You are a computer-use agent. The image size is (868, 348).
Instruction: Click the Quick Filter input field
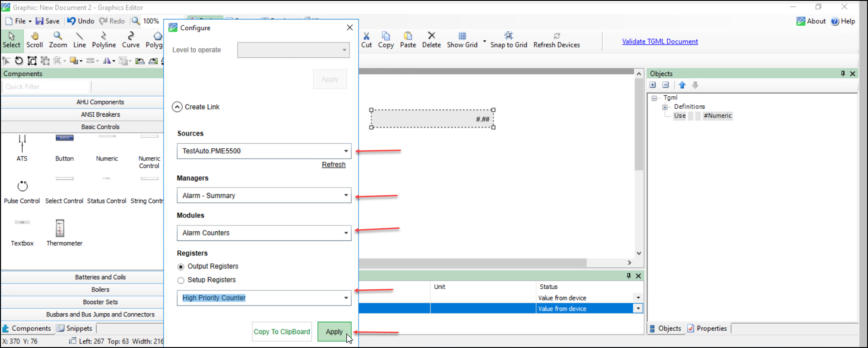[x=46, y=87]
